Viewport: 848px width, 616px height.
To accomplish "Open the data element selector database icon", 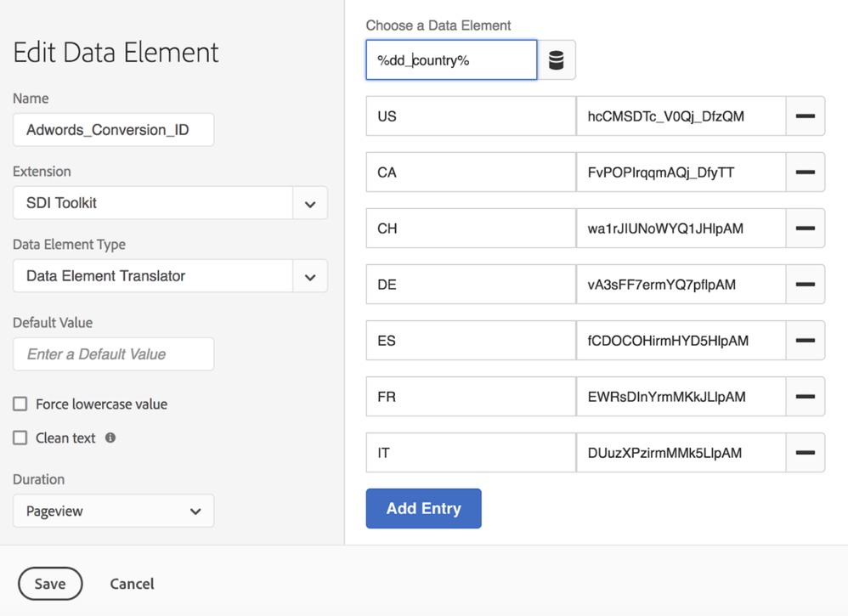I will 557,60.
